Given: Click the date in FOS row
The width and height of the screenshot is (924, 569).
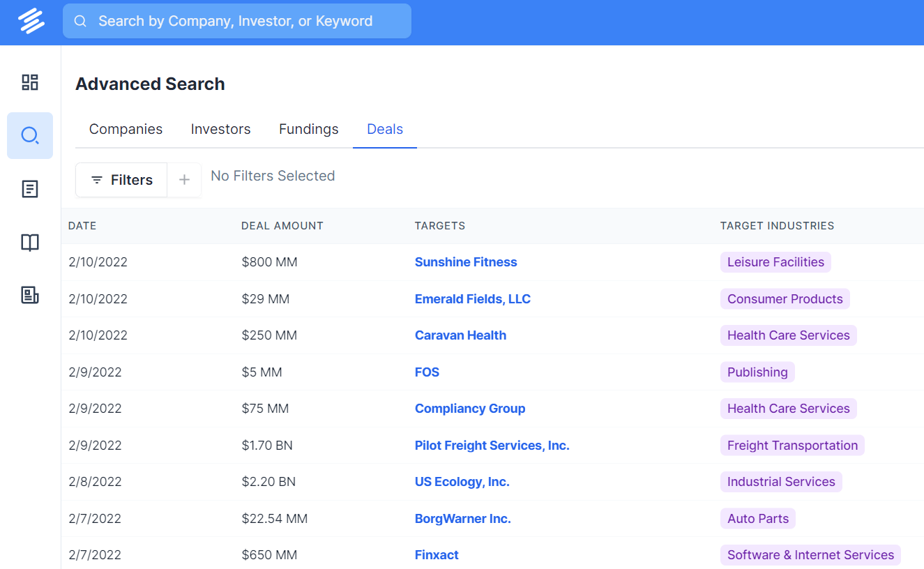Looking at the screenshot, I should (x=95, y=372).
